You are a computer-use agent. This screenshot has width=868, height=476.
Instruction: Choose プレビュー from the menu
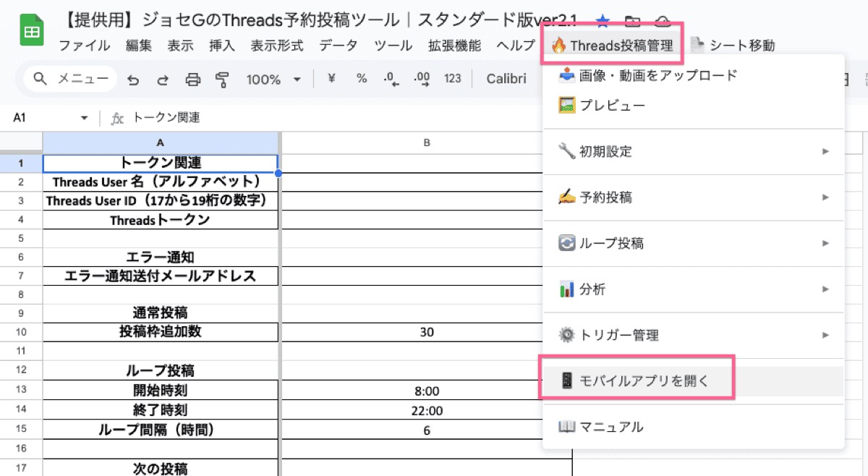coord(694,106)
